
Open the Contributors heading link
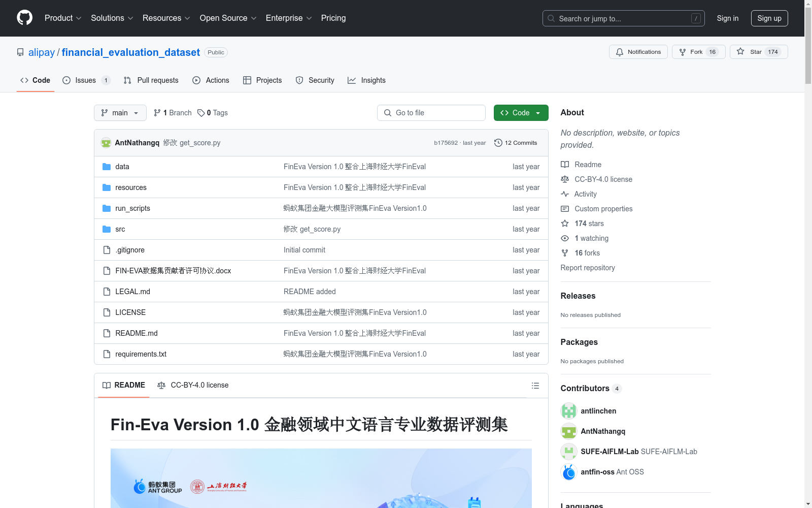[591, 388]
